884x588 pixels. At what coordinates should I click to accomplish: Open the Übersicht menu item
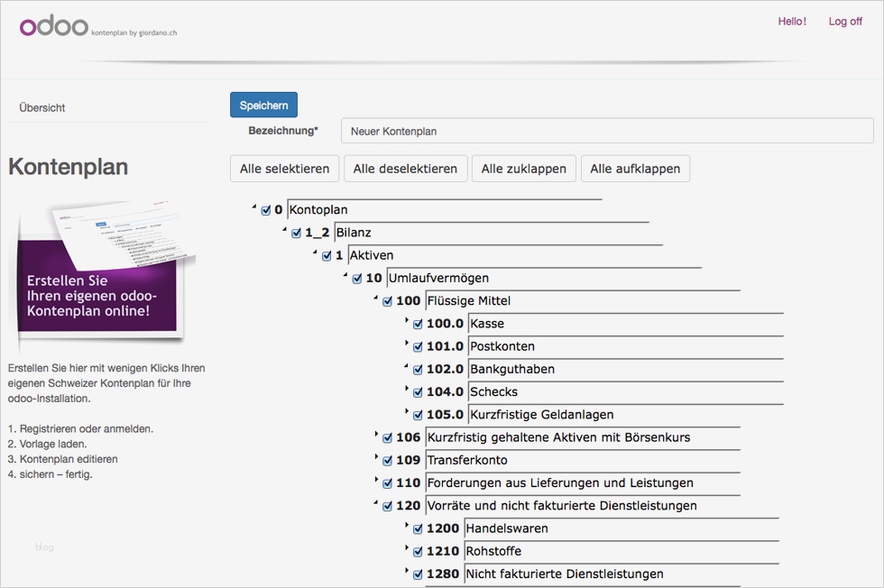click(x=42, y=107)
